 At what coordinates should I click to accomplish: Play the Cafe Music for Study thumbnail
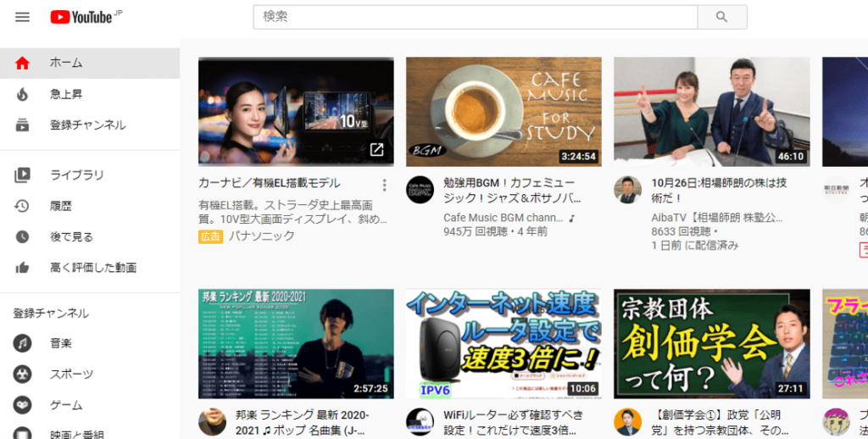coord(504,111)
